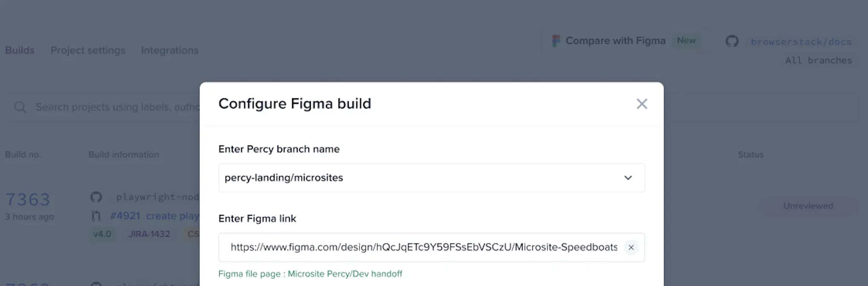868x286 pixels.
Task: Close the Configure Figma build dialog
Action: coord(642,104)
